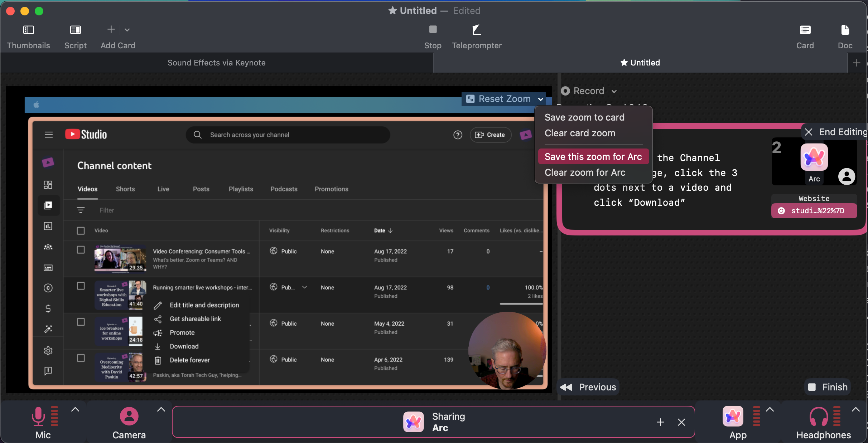The image size is (868, 443).
Task: Click the Camera icon in bottom bar
Action: pos(129,417)
